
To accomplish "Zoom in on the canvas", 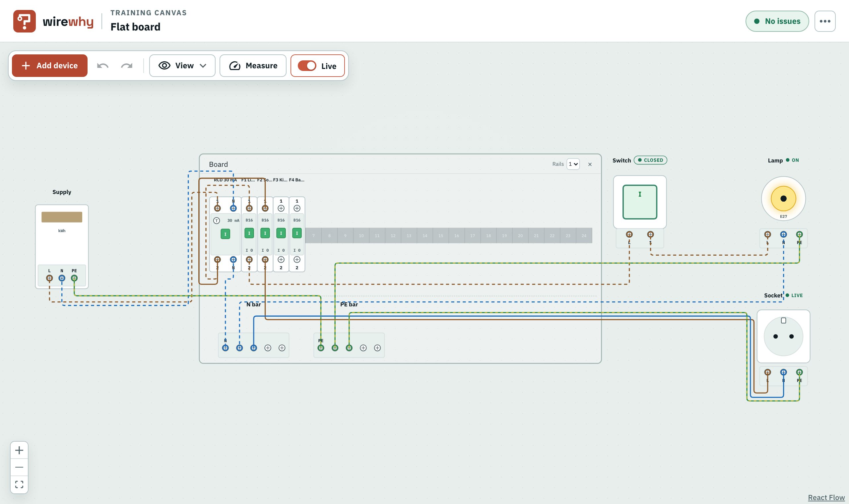I will tap(19, 450).
